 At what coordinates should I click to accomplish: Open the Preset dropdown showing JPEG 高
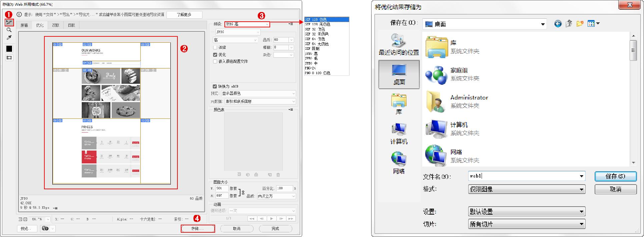coord(247,24)
